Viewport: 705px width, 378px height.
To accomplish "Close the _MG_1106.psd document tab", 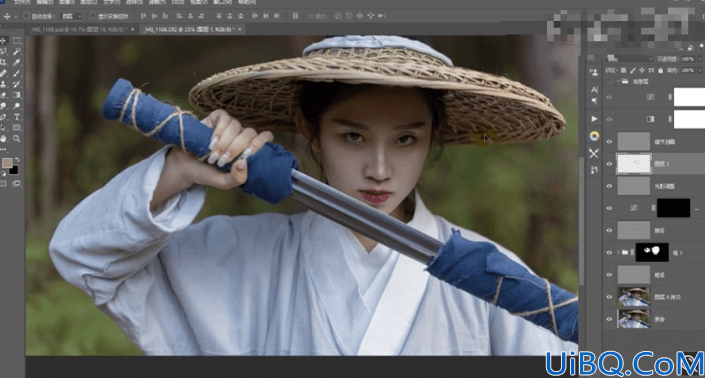I will (132, 29).
